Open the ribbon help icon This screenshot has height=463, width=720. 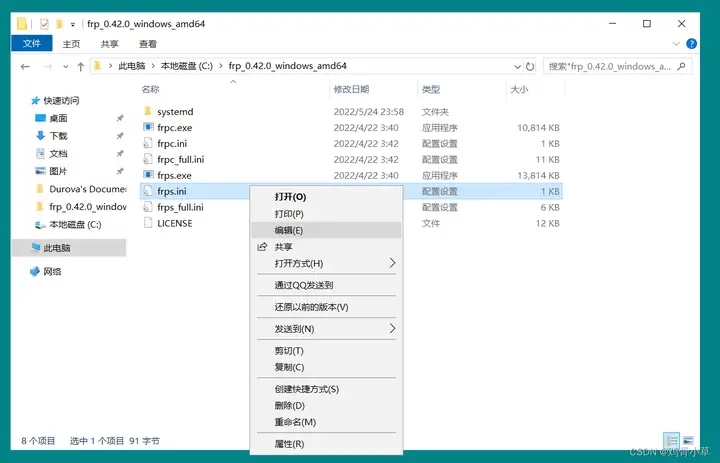pyautogui.click(x=691, y=44)
